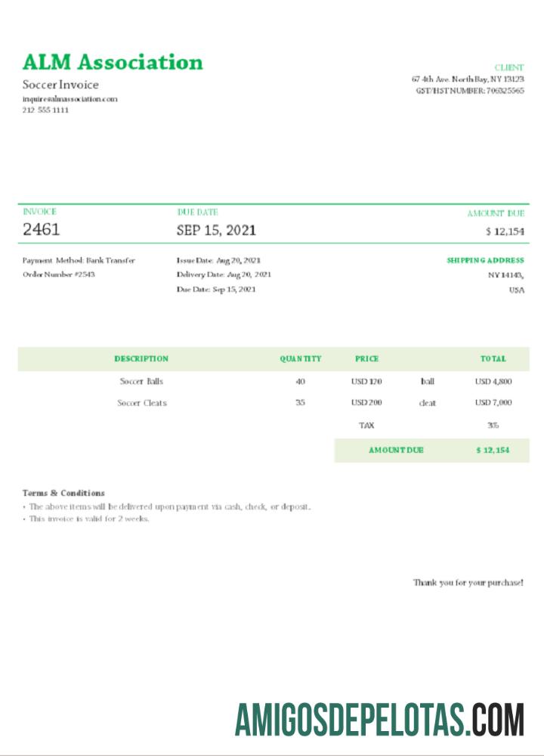
Task: Click the Delivery Date line
Action: click(224, 274)
